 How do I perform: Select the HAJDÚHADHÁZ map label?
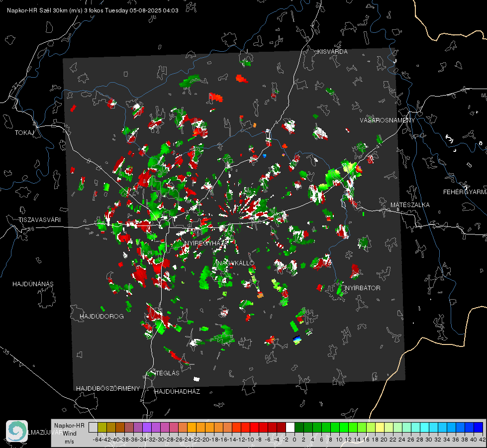177,392
